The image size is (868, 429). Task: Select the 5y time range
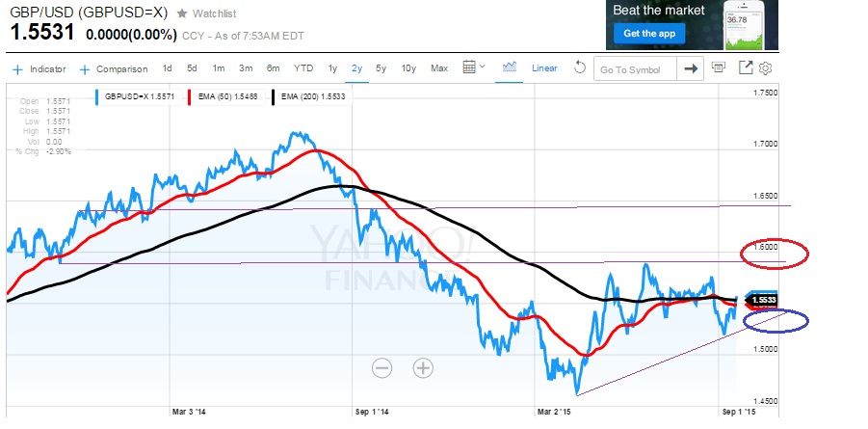coord(381,68)
